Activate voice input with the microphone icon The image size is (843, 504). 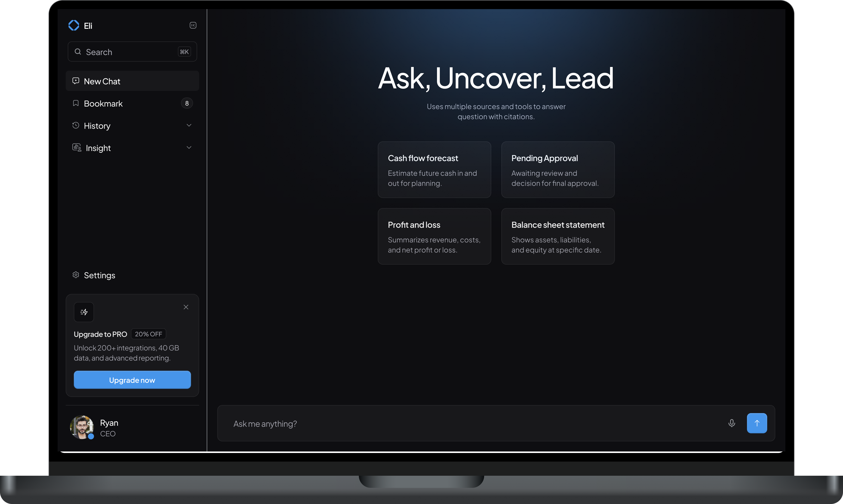[x=731, y=423]
